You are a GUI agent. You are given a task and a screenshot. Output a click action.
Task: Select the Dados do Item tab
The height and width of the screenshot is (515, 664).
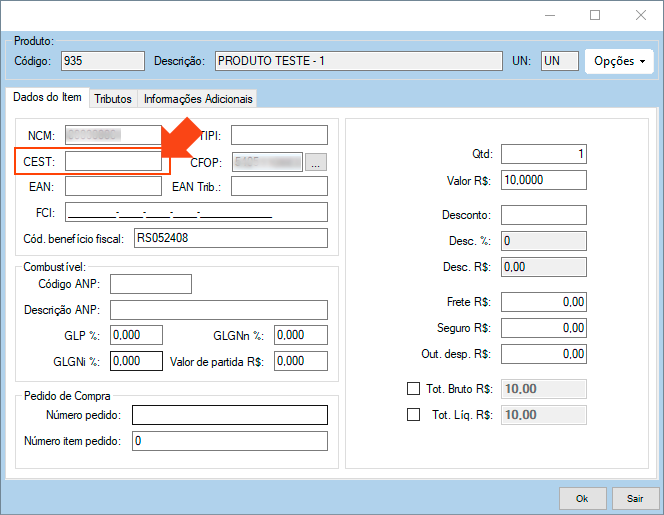click(46, 98)
